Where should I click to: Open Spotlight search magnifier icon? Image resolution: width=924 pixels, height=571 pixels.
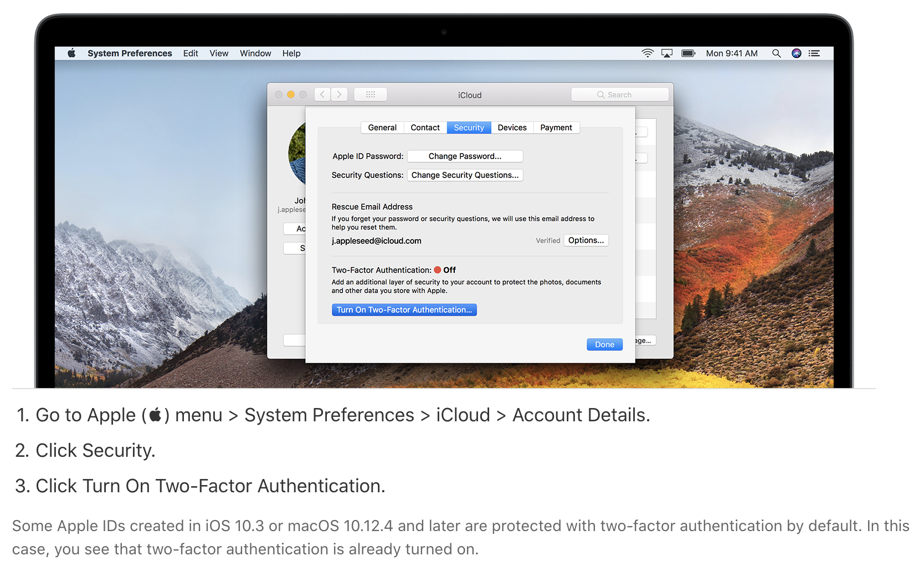776,53
